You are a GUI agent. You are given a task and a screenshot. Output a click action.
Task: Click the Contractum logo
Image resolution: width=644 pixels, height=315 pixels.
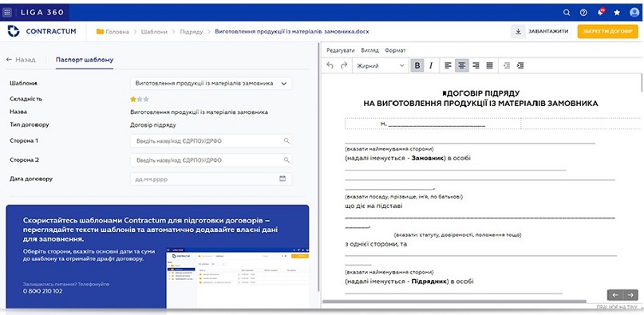coord(41,31)
